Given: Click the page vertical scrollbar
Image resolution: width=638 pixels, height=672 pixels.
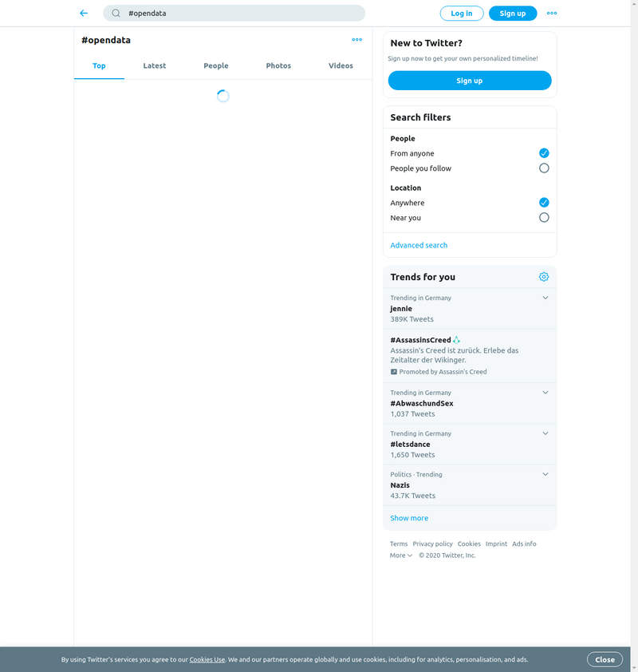Looking at the screenshot, I should pyautogui.click(x=634, y=336).
